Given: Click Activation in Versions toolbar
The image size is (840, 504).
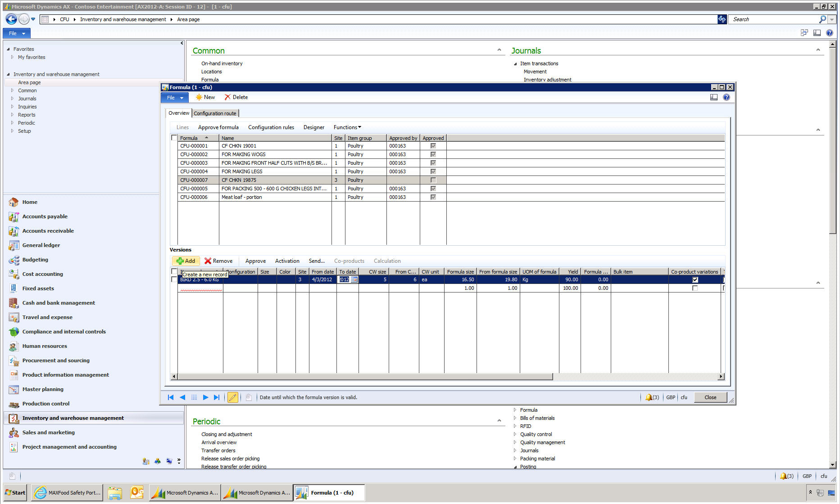Looking at the screenshot, I should (x=287, y=261).
